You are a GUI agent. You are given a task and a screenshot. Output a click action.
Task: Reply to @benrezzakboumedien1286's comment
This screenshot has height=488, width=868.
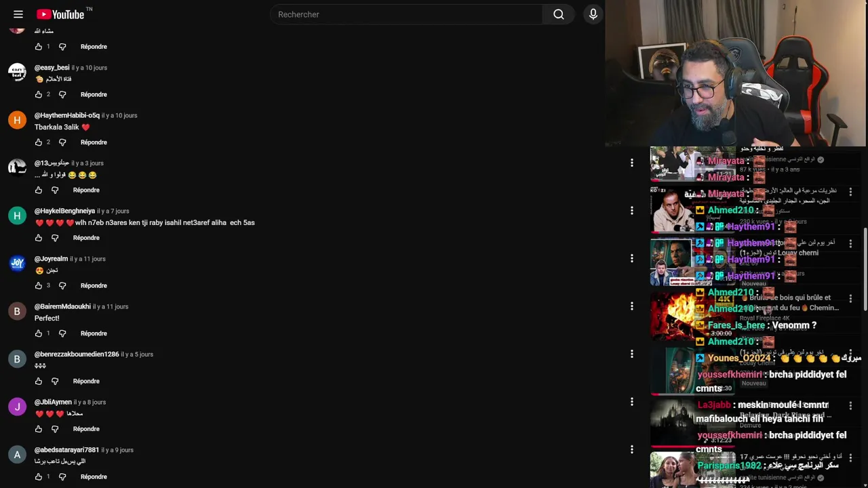[x=86, y=381]
